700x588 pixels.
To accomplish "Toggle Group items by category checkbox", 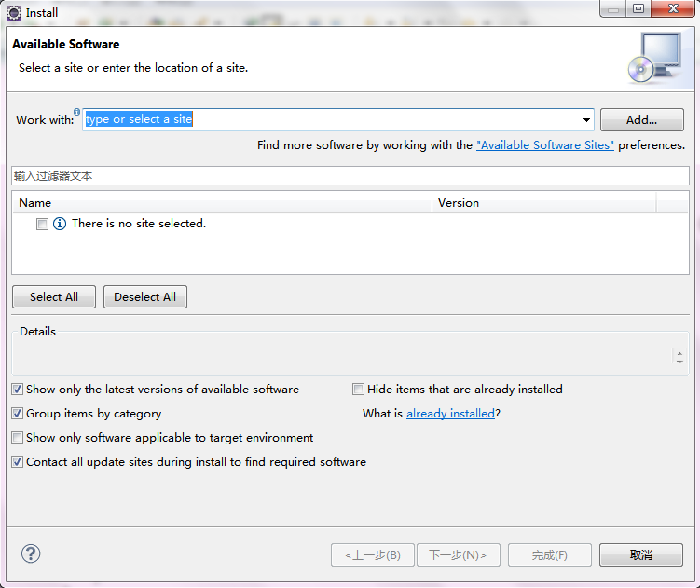I will point(18,414).
